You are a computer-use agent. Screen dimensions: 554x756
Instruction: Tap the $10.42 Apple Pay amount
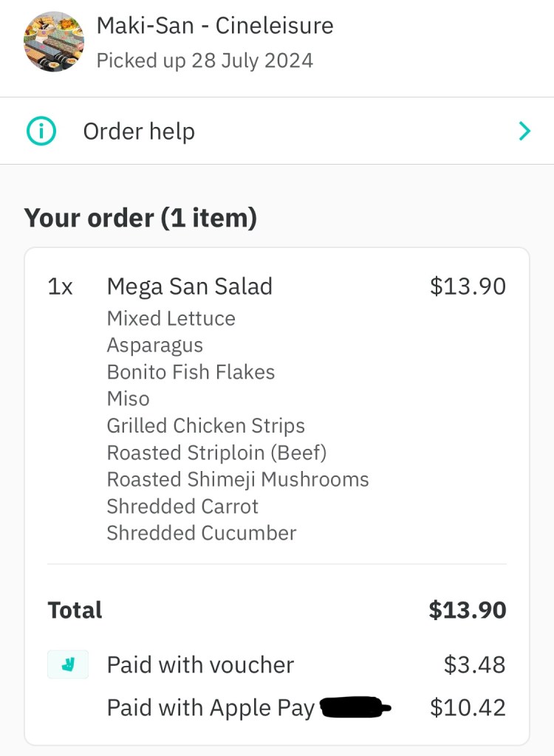[x=468, y=708]
